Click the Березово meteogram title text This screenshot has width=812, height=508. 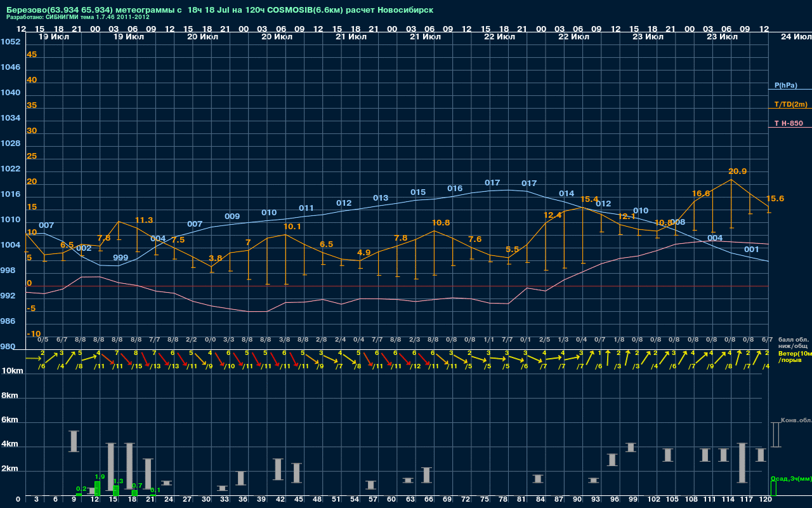pos(219,10)
